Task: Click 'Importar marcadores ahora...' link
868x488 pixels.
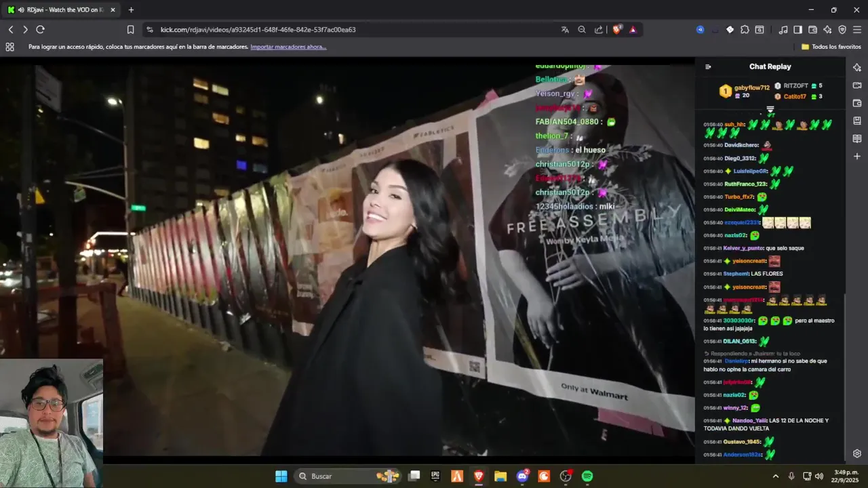Action: click(x=288, y=47)
